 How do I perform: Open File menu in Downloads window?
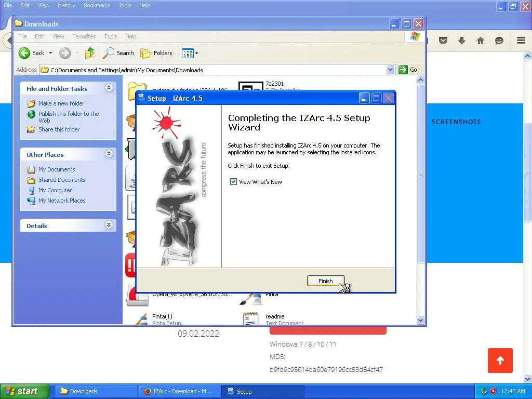coord(22,36)
